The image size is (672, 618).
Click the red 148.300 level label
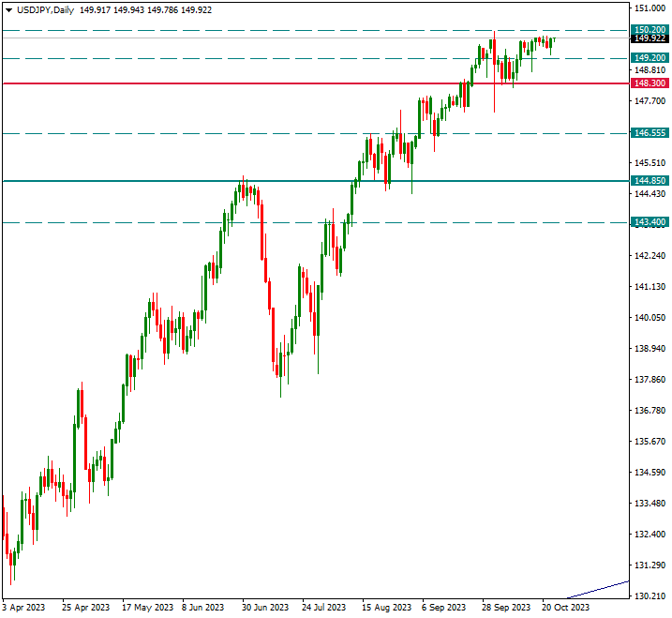tap(650, 83)
